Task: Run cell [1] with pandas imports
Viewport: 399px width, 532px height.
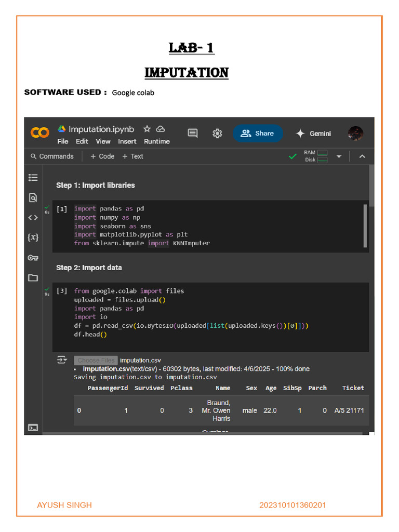Action: (62, 209)
